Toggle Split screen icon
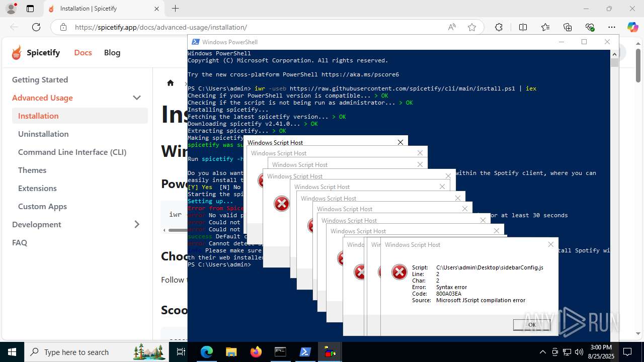This screenshot has width=644, height=362. (x=523, y=27)
